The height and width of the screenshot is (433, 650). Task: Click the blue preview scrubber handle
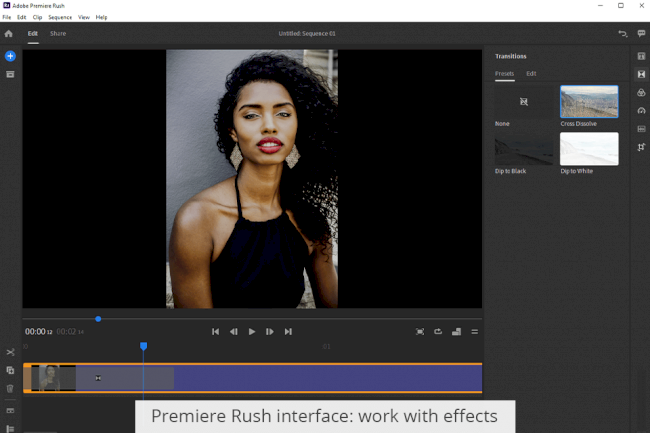pyautogui.click(x=98, y=319)
